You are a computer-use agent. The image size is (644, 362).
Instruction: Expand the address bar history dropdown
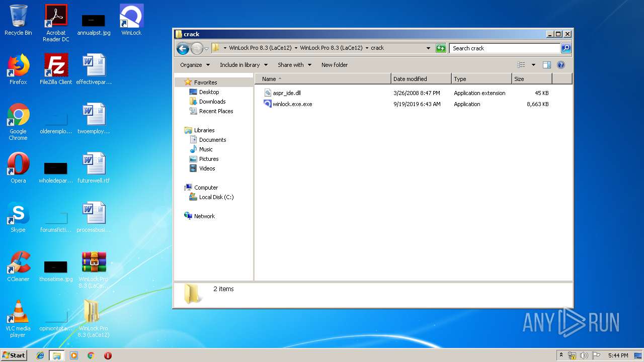tap(428, 48)
